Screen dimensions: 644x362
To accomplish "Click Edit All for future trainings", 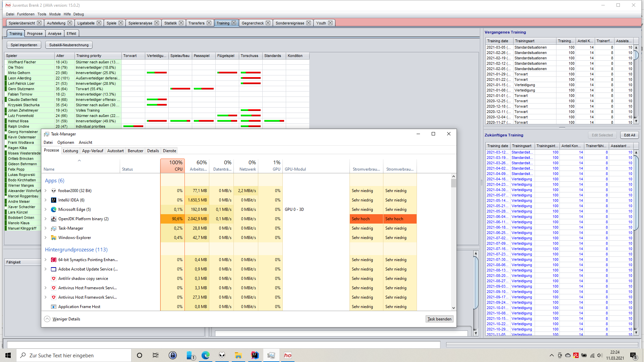I will tap(629, 135).
